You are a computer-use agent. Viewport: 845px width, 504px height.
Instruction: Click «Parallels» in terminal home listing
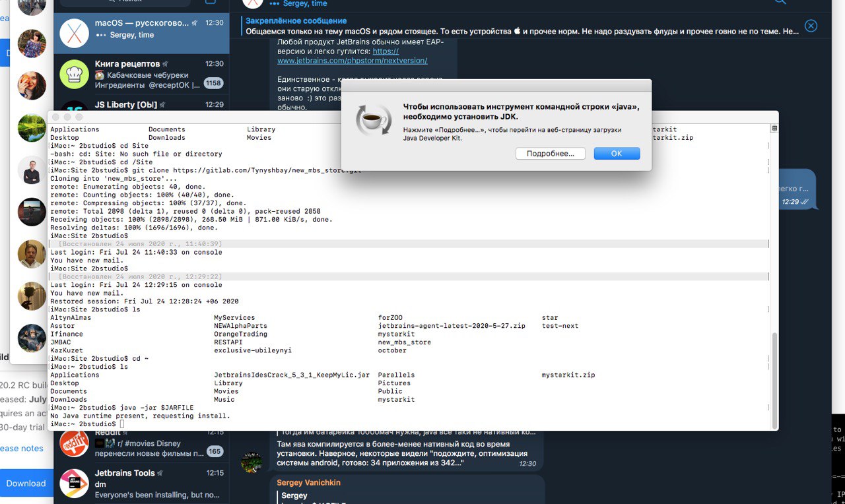[396, 375]
